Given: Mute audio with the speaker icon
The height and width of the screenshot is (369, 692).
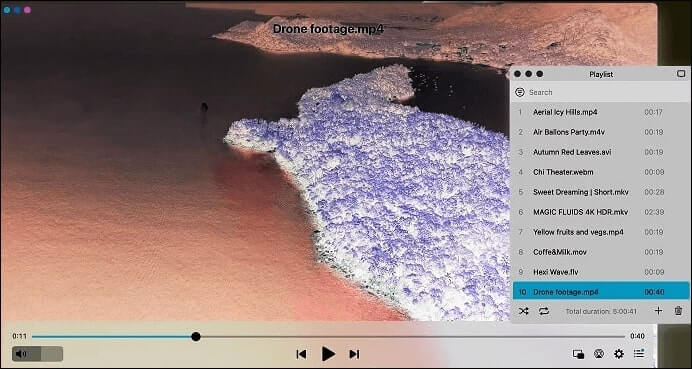Looking at the screenshot, I should 21,354.
